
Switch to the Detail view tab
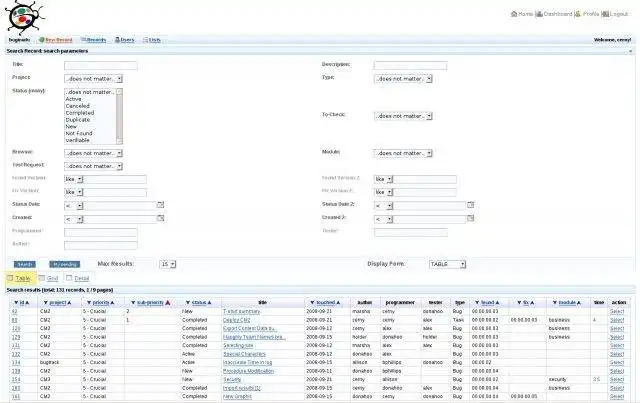[x=78, y=278]
